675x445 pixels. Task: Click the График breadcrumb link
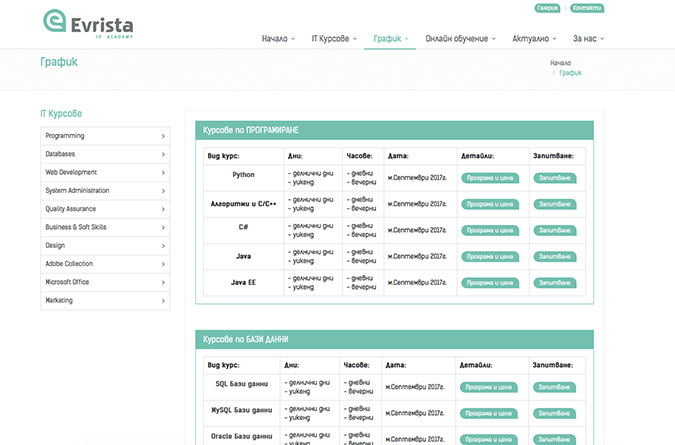coord(570,73)
